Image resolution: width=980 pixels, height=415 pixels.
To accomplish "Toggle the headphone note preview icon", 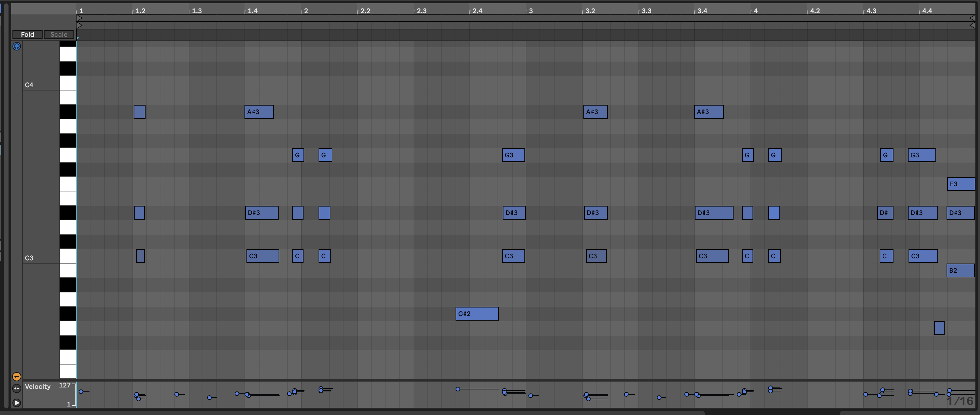I will point(17,47).
